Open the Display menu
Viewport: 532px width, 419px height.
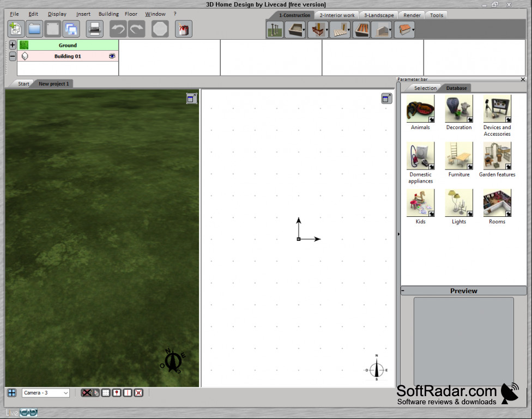[57, 14]
